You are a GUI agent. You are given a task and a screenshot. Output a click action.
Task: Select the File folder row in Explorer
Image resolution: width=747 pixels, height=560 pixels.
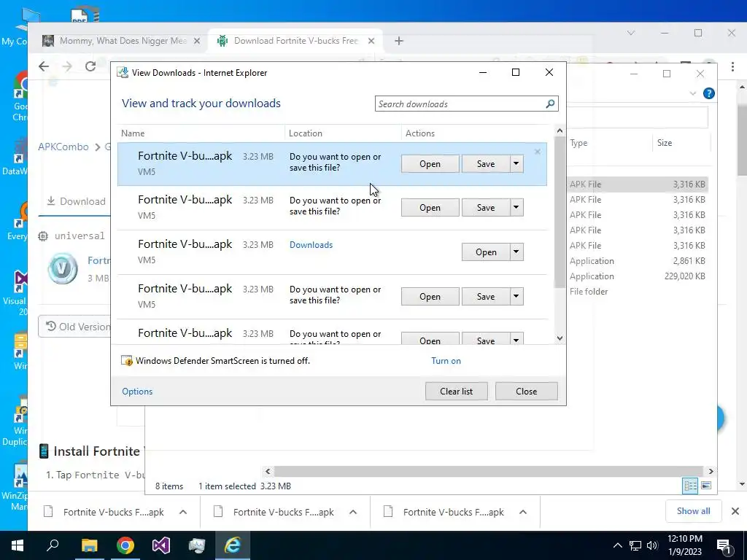pos(638,292)
